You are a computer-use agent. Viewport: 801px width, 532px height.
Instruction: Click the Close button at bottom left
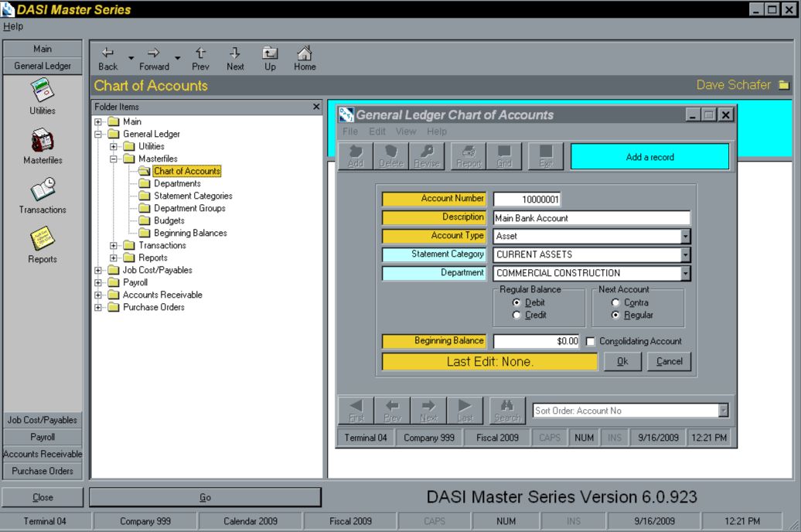click(43, 497)
